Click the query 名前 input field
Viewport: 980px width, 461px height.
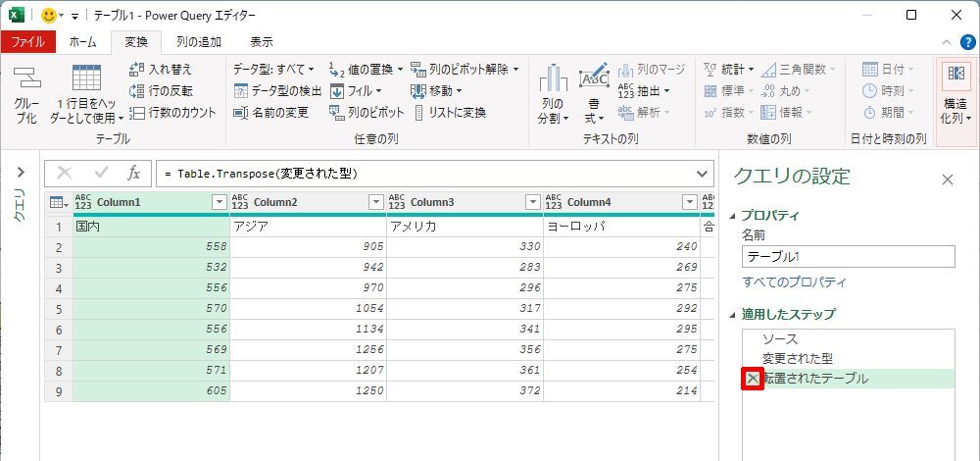pyautogui.click(x=848, y=257)
